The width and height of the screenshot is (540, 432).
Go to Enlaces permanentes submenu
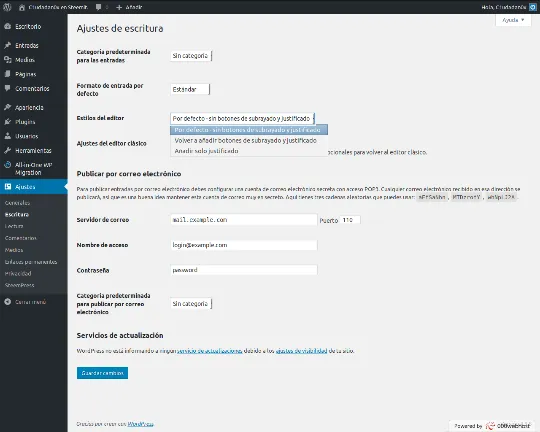[31, 262]
